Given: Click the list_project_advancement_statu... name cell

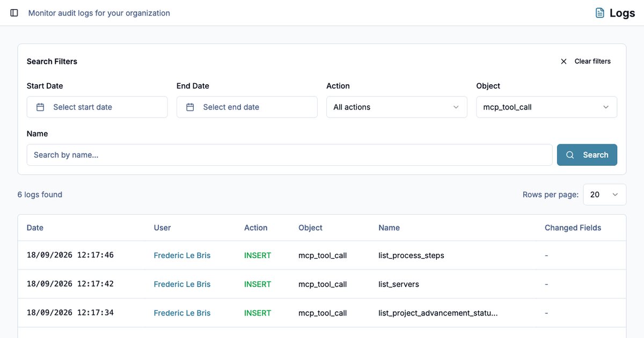Looking at the screenshot, I should tap(438, 313).
